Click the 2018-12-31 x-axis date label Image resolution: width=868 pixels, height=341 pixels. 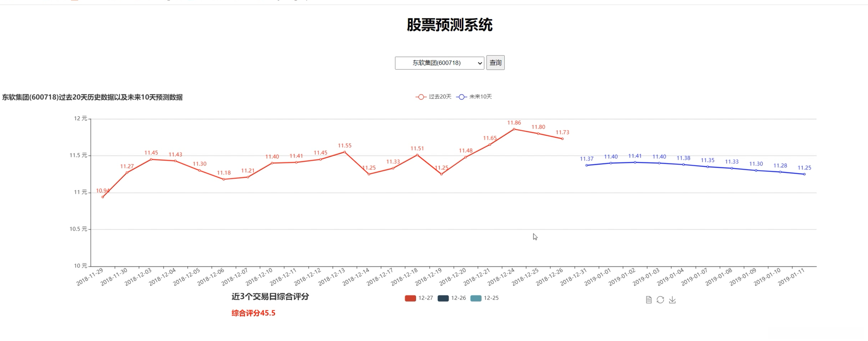click(x=574, y=277)
